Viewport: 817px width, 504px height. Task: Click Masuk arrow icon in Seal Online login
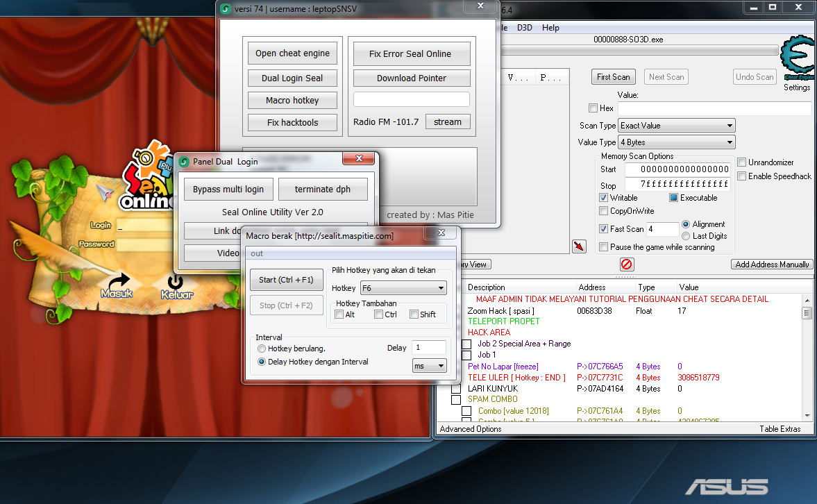(119, 281)
